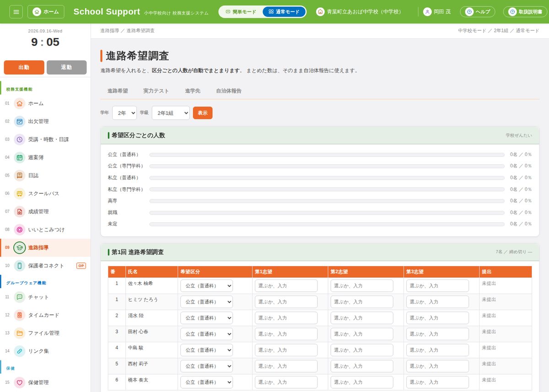Click 第3志望 field for 西村 莉子

point(437,366)
